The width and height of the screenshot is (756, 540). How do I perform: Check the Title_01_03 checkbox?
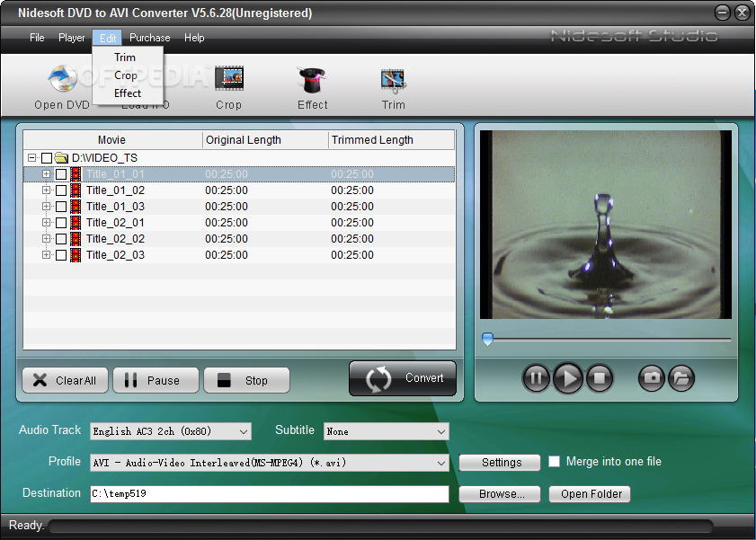click(x=61, y=207)
